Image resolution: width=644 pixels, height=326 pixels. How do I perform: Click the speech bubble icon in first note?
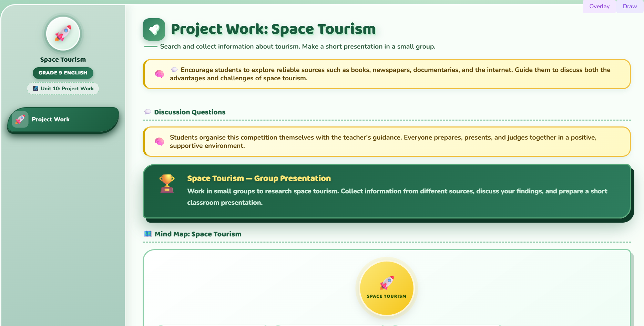point(174,70)
